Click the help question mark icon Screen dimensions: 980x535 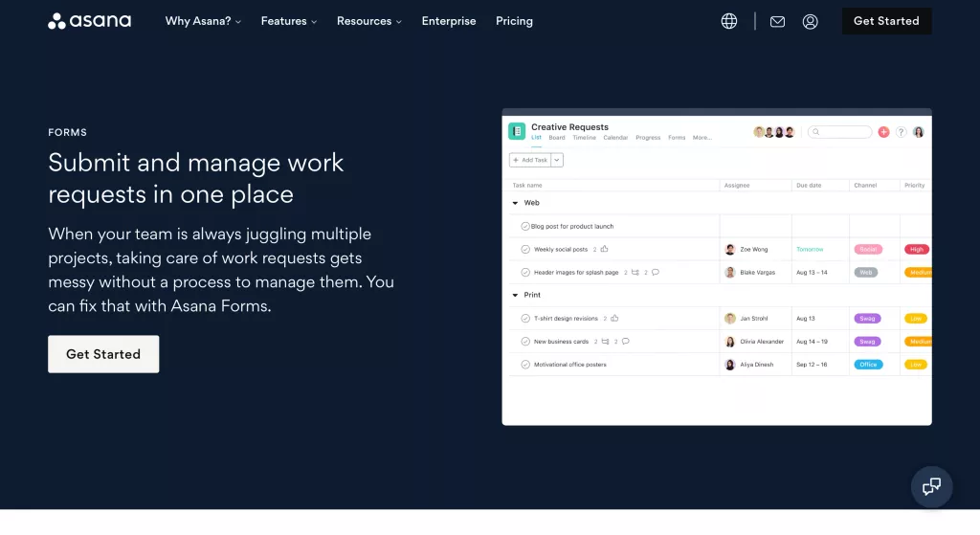coord(901,132)
